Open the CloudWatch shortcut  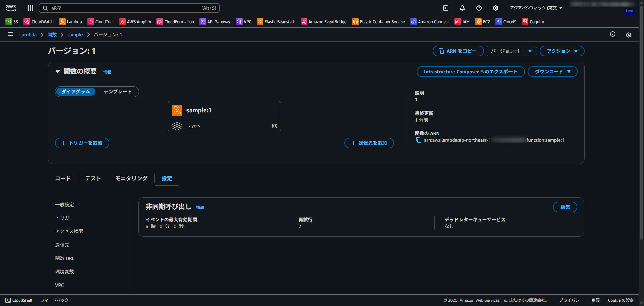(39, 22)
